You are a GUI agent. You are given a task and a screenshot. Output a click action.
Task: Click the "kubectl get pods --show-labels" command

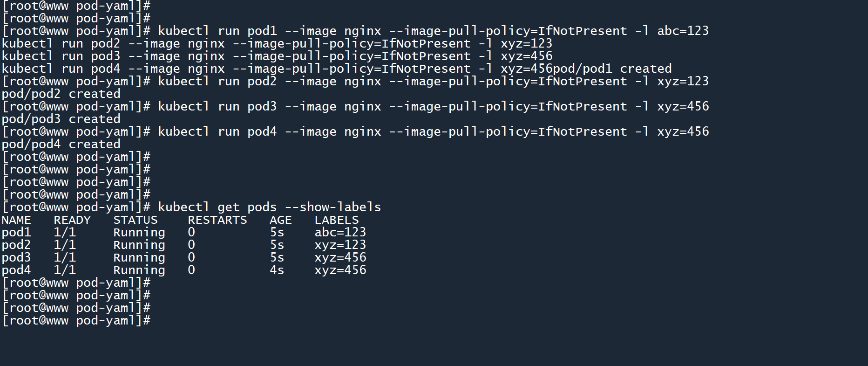(269, 207)
